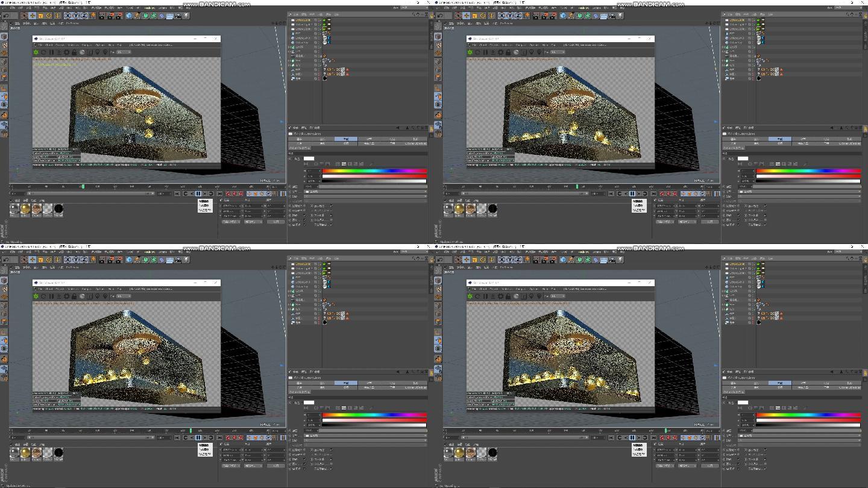868x488 pixels.
Task: Click the red saturation slider in the top-right frame
Action: coord(808,176)
